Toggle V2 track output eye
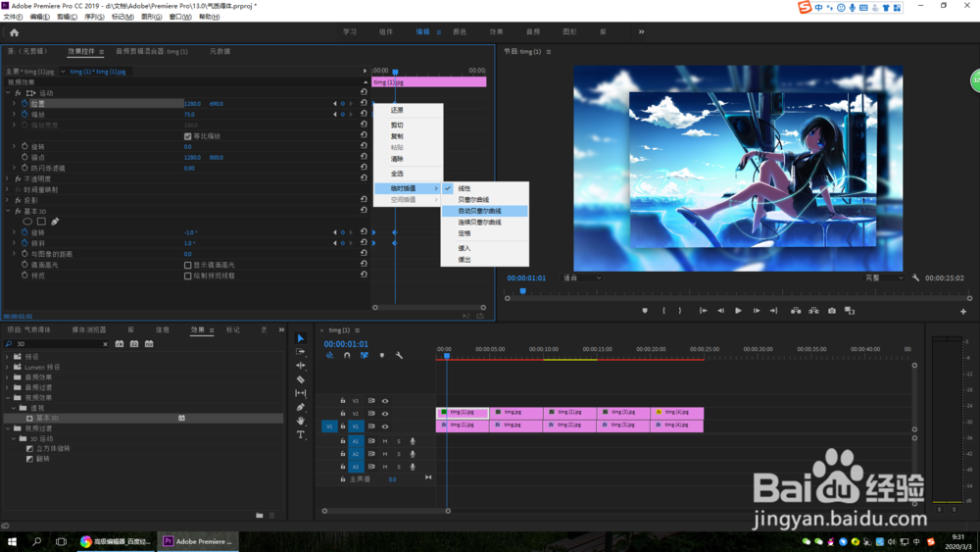980x552 pixels. click(385, 413)
